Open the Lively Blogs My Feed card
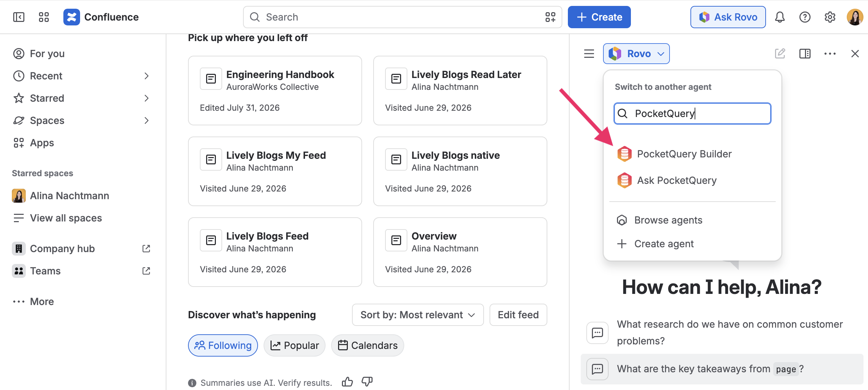This screenshot has height=390, width=868. coord(275,171)
